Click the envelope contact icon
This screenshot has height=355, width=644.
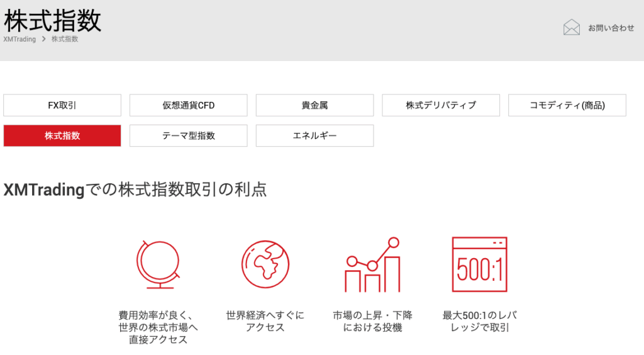tap(571, 28)
